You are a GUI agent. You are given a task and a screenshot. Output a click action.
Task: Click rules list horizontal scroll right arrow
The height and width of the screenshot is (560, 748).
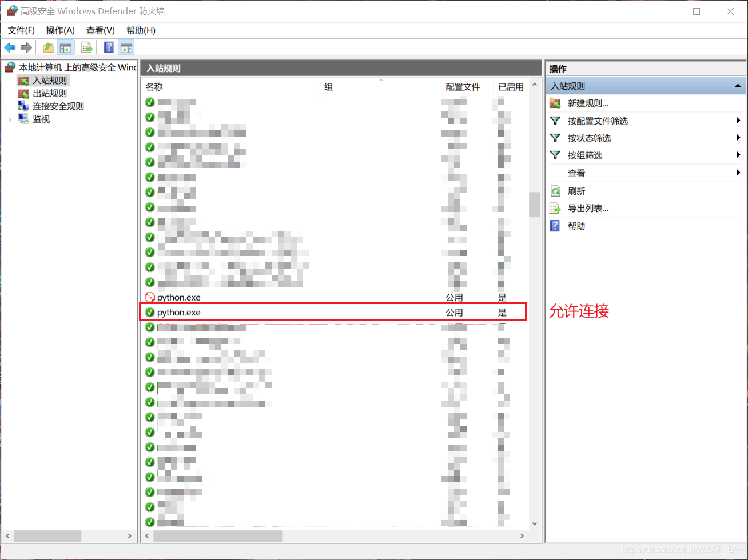[522, 536]
